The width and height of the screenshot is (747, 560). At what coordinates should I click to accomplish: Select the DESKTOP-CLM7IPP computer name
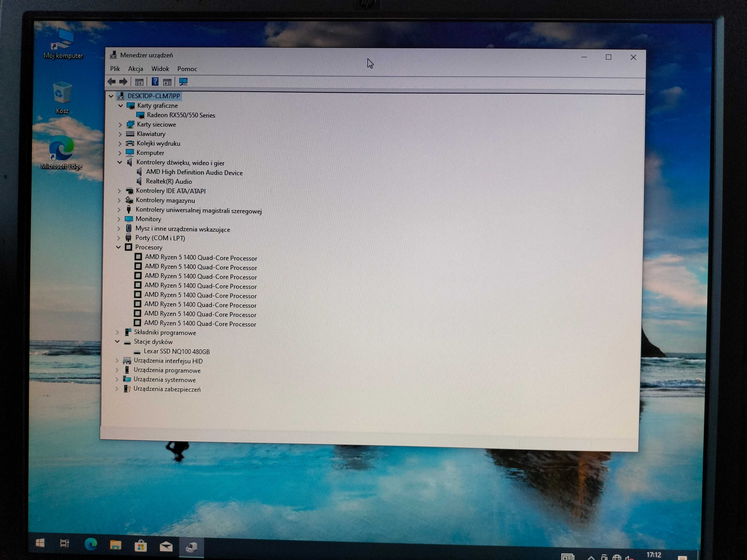[154, 96]
